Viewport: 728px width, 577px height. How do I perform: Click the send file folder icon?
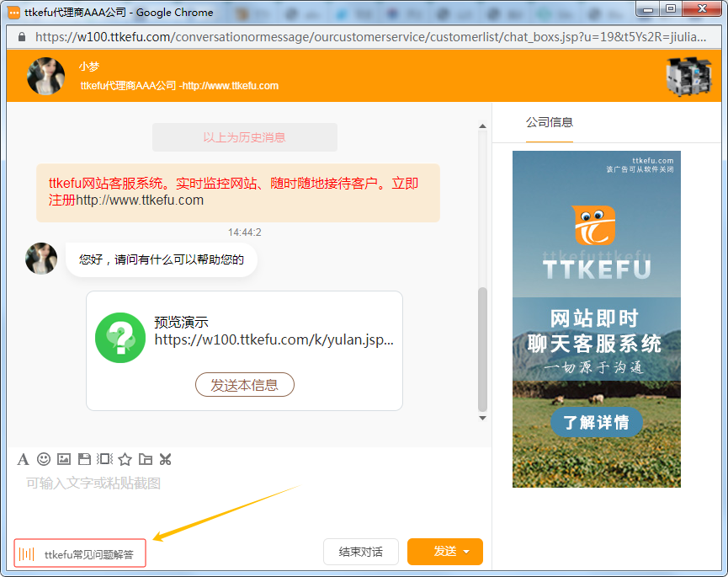(146, 459)
